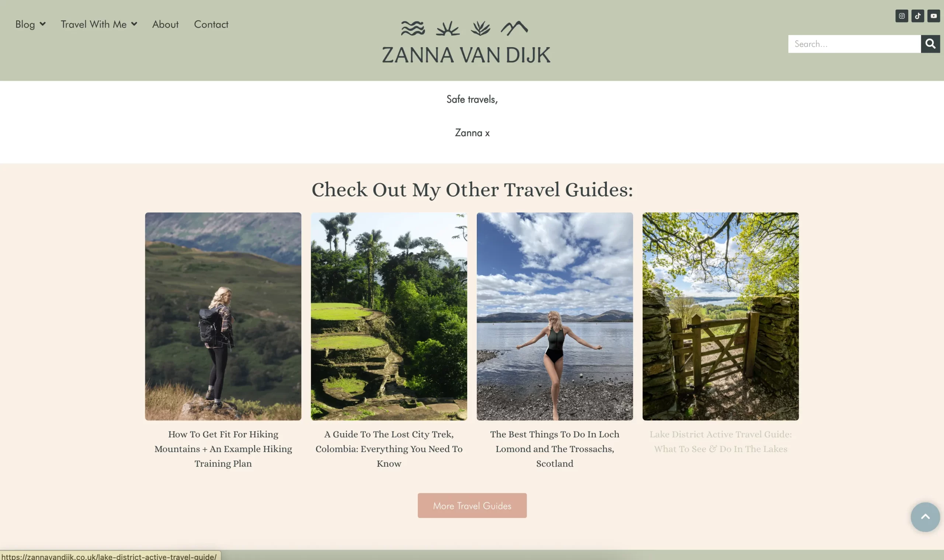Open the Lake District Active Travel Guide link

(721, 441)
